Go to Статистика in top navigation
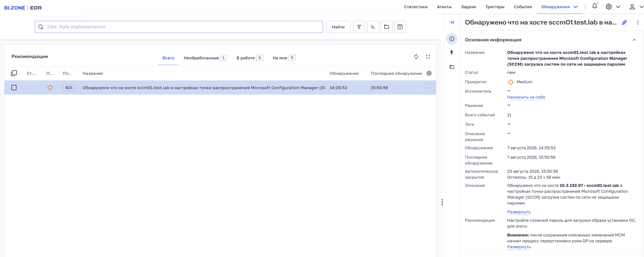 tap(416, 7)
